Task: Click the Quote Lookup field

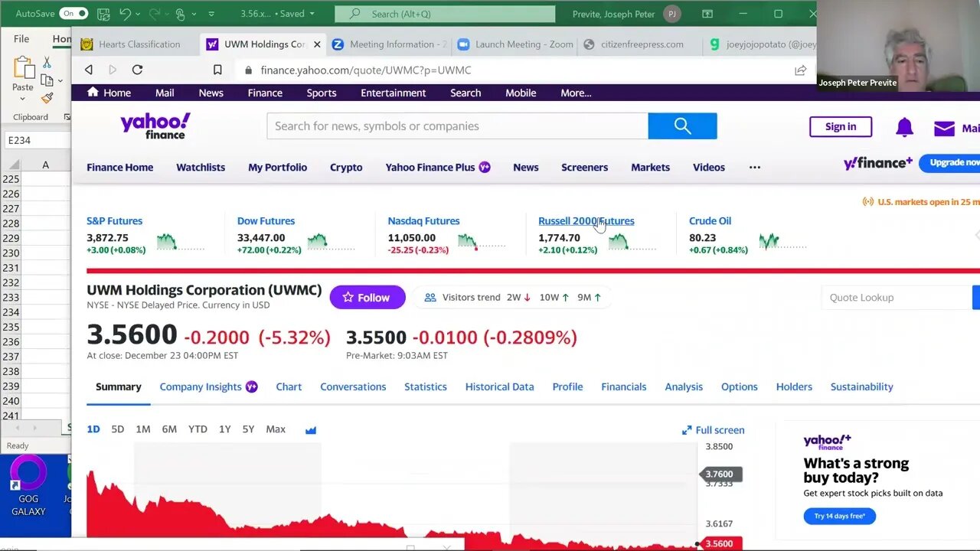Action: click(896, 297)
